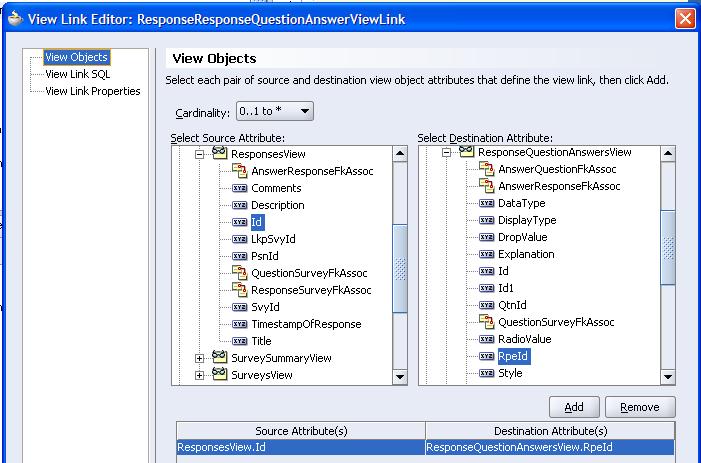Click the Explanation attribute icon
701x463 pixels.
tap(486, 254)
